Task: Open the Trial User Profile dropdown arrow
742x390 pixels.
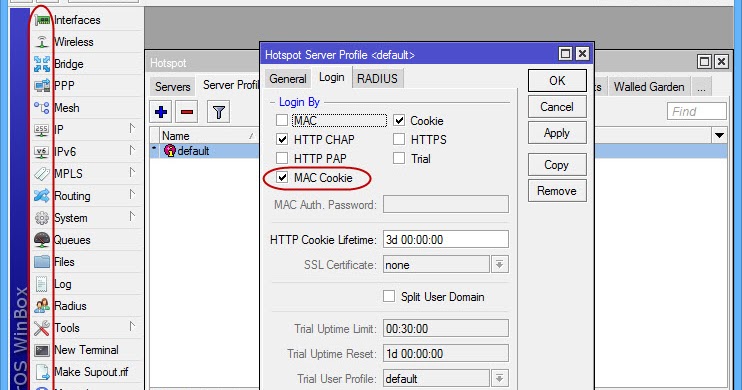Action: (500, 379)
